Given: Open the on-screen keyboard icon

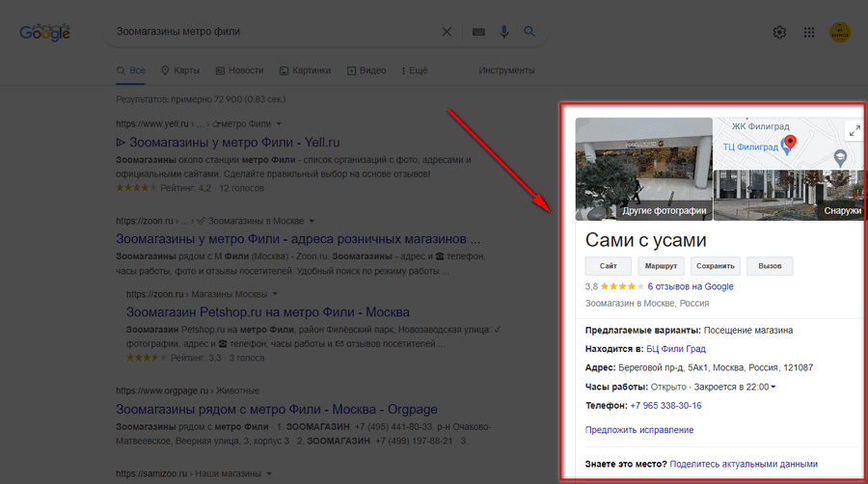Looking at the screenshot, I should coord(477,32).
